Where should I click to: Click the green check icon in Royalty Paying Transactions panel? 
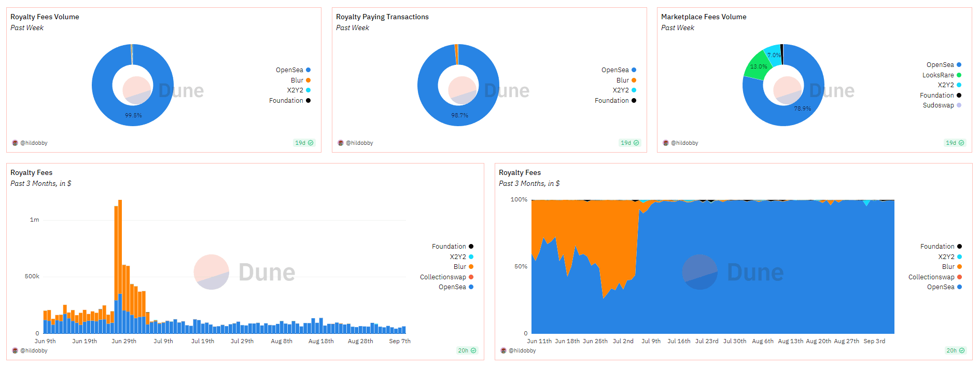(x=636, y=143)
